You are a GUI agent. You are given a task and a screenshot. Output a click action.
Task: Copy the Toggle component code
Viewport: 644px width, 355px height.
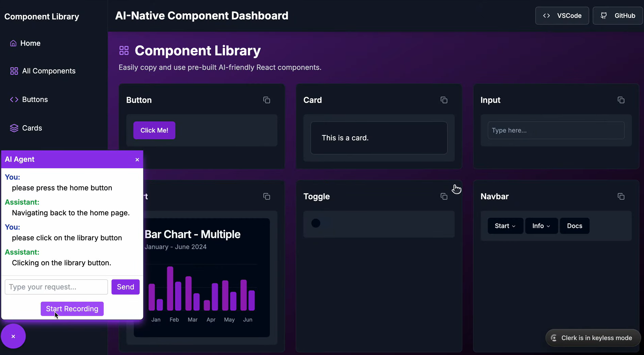point(444,197)
